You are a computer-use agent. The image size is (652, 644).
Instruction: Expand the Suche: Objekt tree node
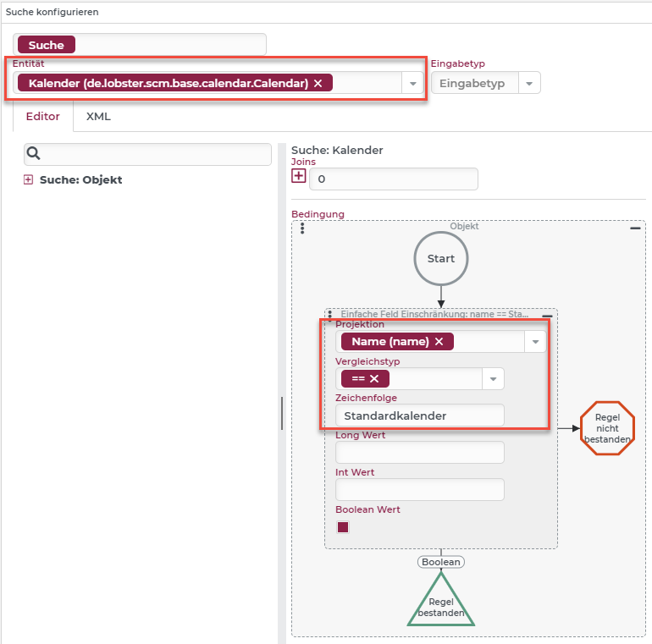29,180
